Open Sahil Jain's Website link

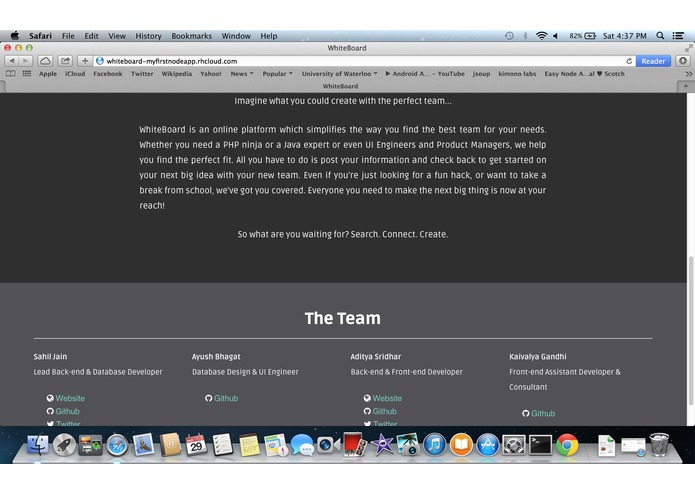tap(70, 398)
